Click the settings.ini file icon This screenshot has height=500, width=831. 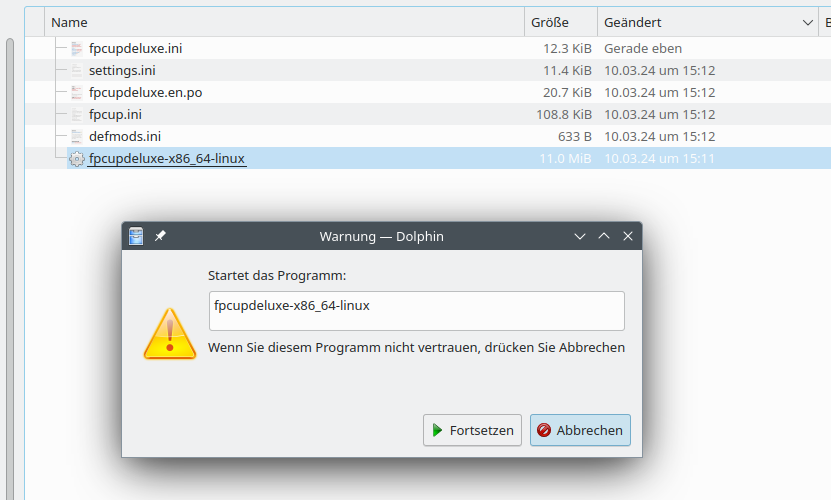click(x=77, y=70)
